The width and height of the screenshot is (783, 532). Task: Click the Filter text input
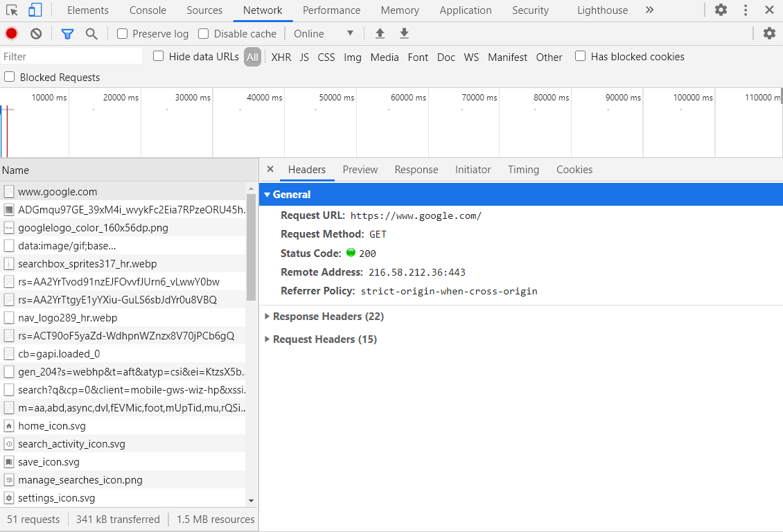tap(71, 56)
